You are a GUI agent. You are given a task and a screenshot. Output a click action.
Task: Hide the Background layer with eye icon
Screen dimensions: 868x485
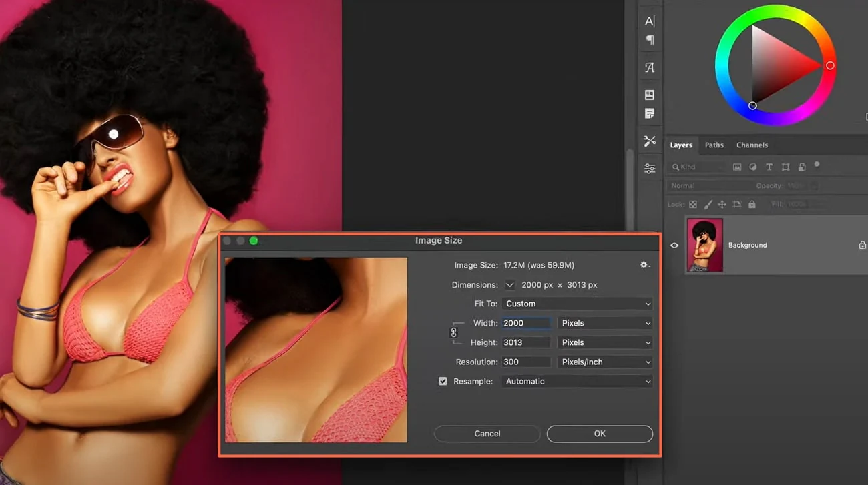pyautogui.click(x=674, y=246)
